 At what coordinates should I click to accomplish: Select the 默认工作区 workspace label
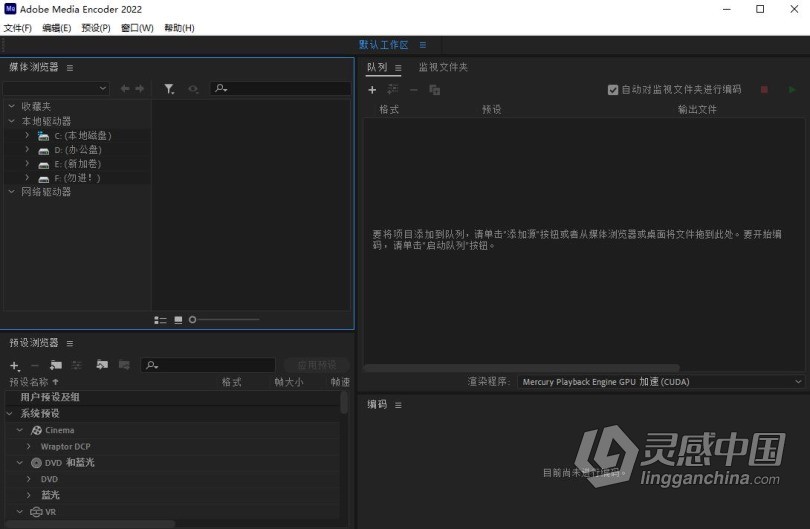383,45
